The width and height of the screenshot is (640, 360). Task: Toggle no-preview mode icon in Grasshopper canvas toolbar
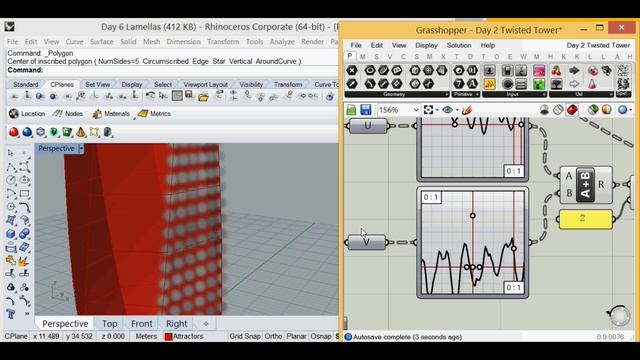[544, 110]
